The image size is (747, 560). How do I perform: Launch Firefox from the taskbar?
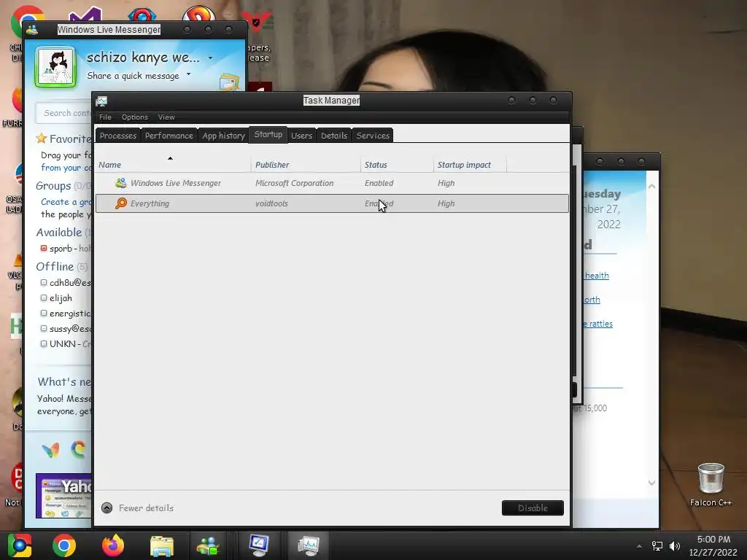click(x=113, y=545)
